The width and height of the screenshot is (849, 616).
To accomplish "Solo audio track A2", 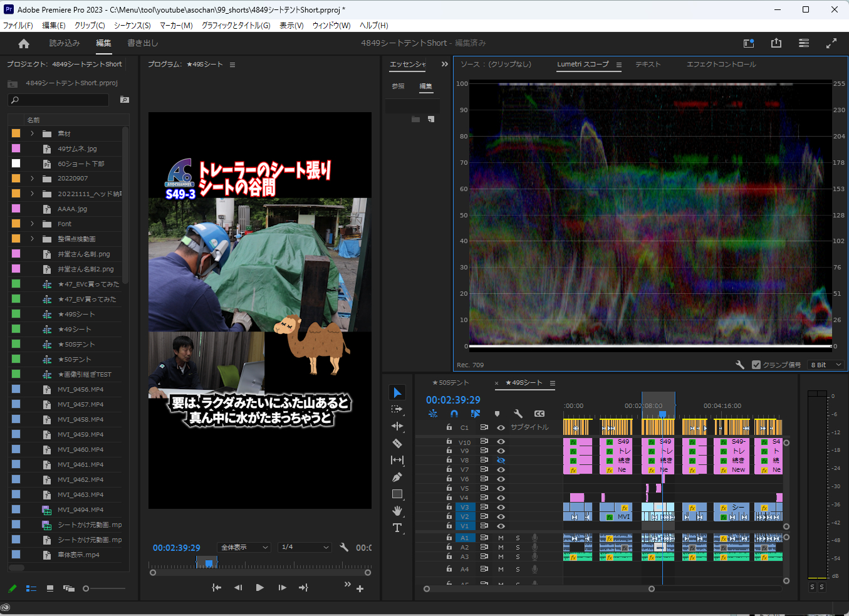I will (518, 547).
